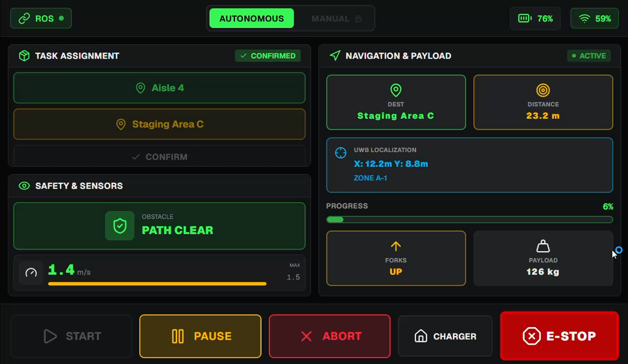Viewport: 628px width, 364px height.
Task: Click the ROS connection status dot
Action: click(61, 18)
